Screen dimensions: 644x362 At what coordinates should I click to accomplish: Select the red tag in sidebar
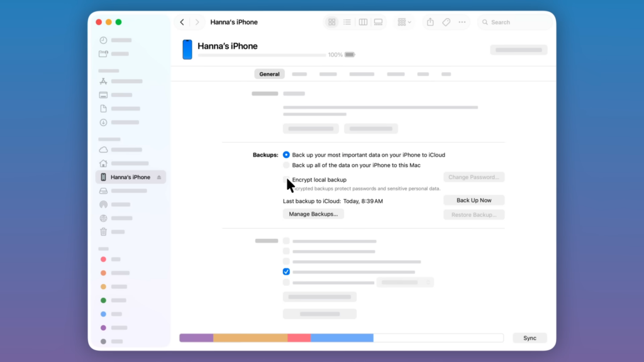[104, 260]
